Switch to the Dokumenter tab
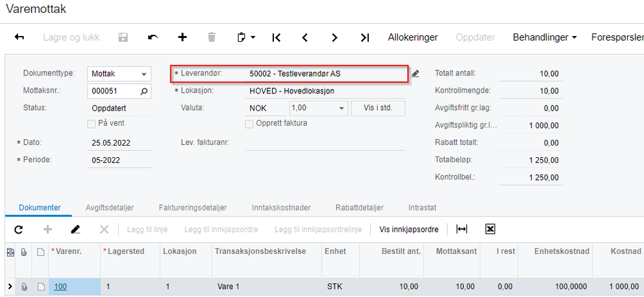 (x=40, y=207)
